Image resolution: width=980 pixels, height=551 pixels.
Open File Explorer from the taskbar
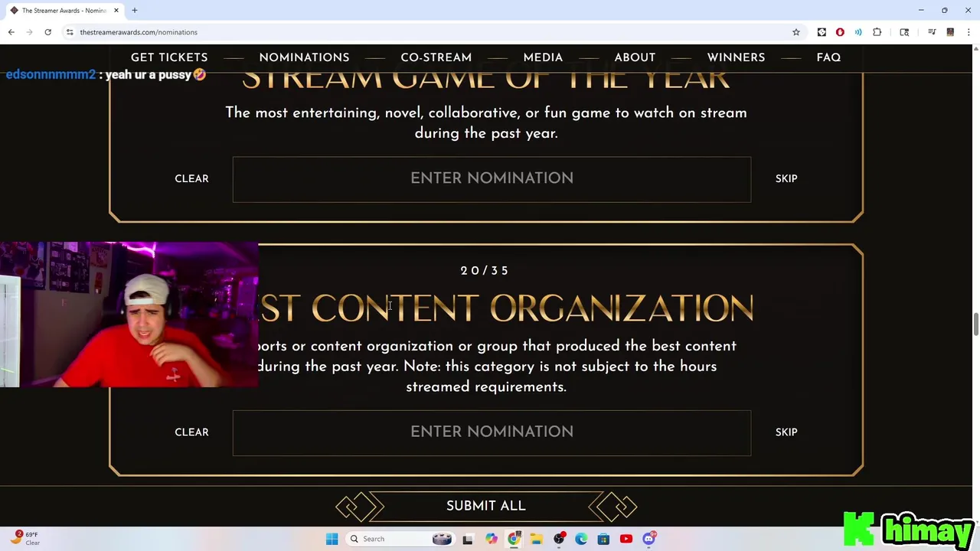point(536,539)
